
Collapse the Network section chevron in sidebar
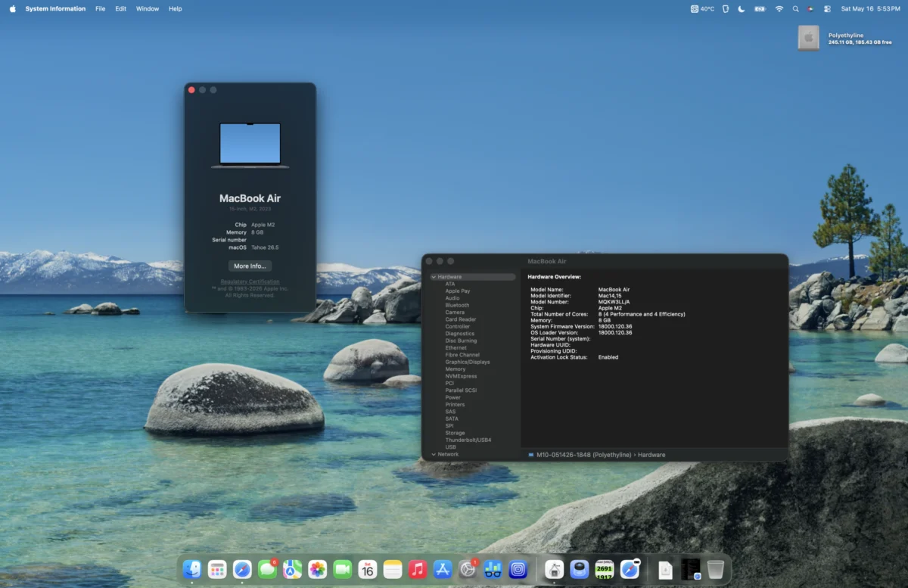click(434, 454)
